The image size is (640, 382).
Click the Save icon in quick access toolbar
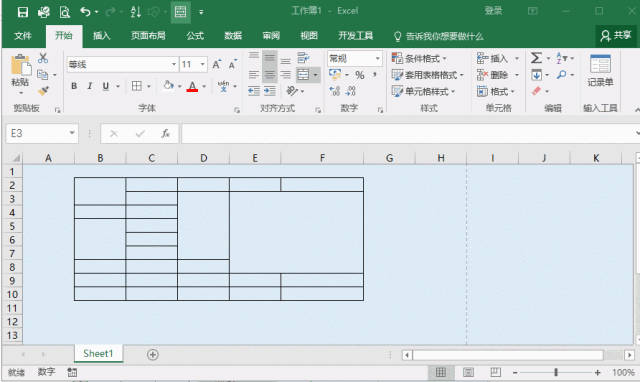tap(23, 12)
